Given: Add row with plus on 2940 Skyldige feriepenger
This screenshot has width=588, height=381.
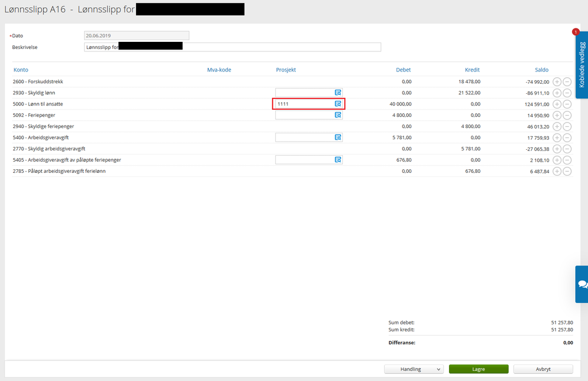Looking at the screenshot, I should (x=557, y=126).
